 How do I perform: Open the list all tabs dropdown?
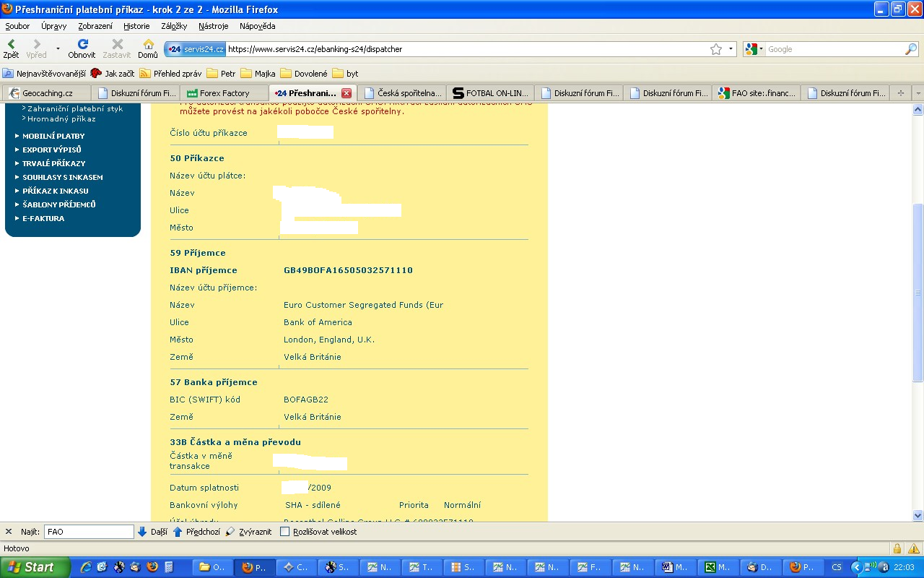[x=918, y=93]
